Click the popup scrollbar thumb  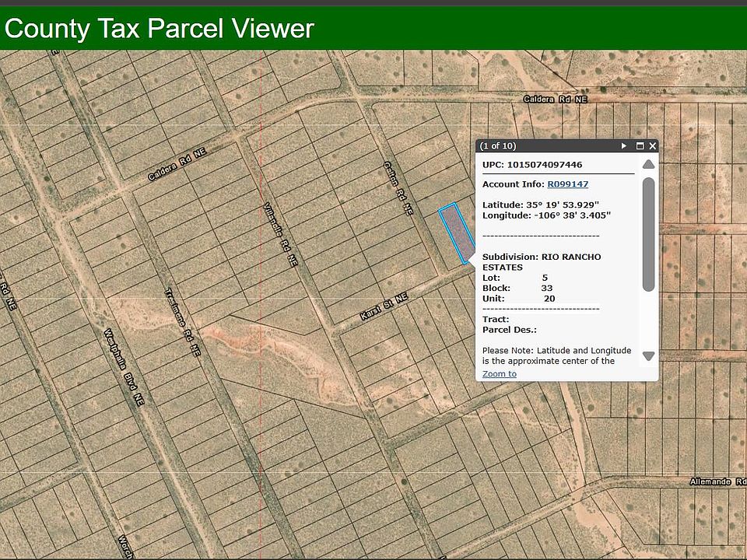648,234
